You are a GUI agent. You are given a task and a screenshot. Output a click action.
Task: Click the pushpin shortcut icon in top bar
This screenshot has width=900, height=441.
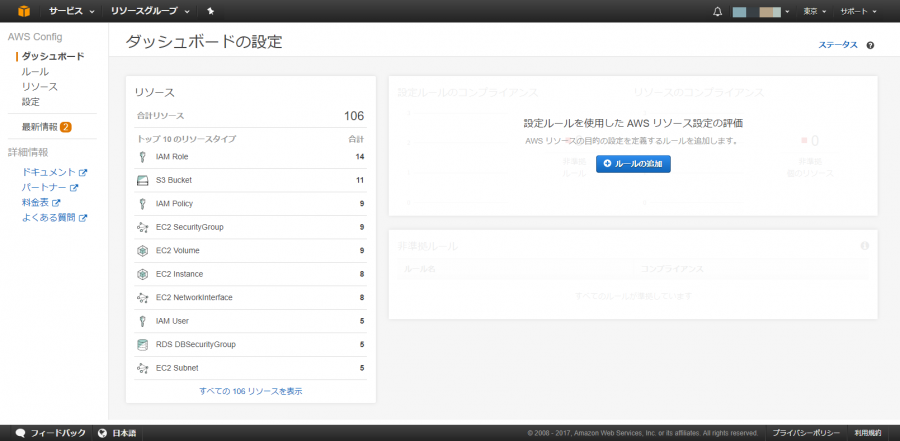pyautogui.click(x=211, y=11)
